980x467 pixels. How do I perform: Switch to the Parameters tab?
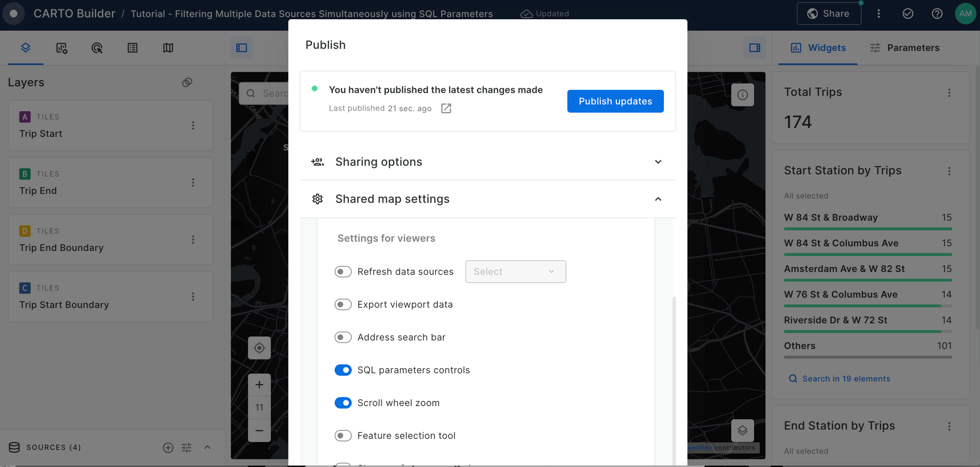point(904,48)
